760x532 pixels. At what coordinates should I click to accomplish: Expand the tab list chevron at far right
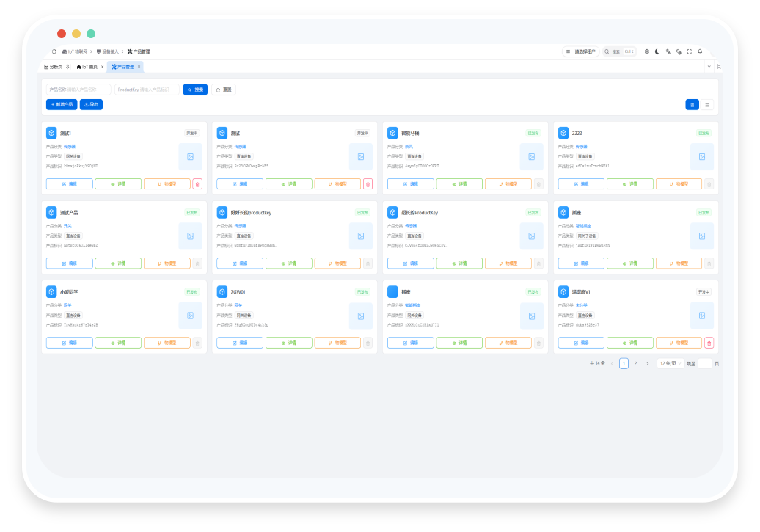709,67
